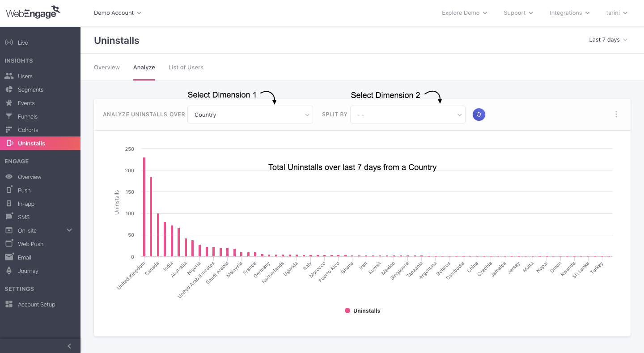Click the 250 y-axis value

tap(129, 149)
